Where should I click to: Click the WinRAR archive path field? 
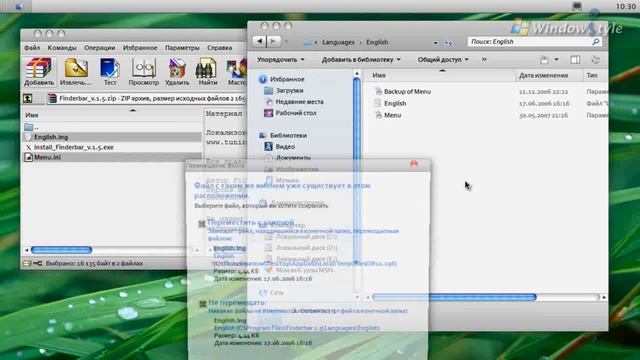(147, 98)
